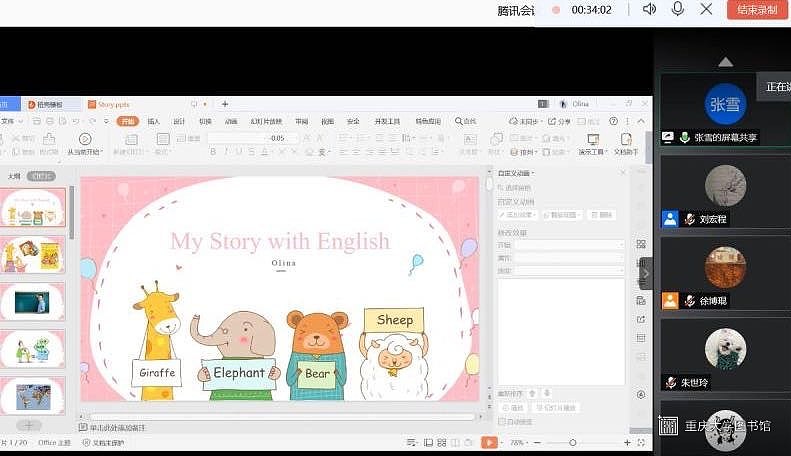
Task: Click the 删除 delete animation button
Action: 601,215
